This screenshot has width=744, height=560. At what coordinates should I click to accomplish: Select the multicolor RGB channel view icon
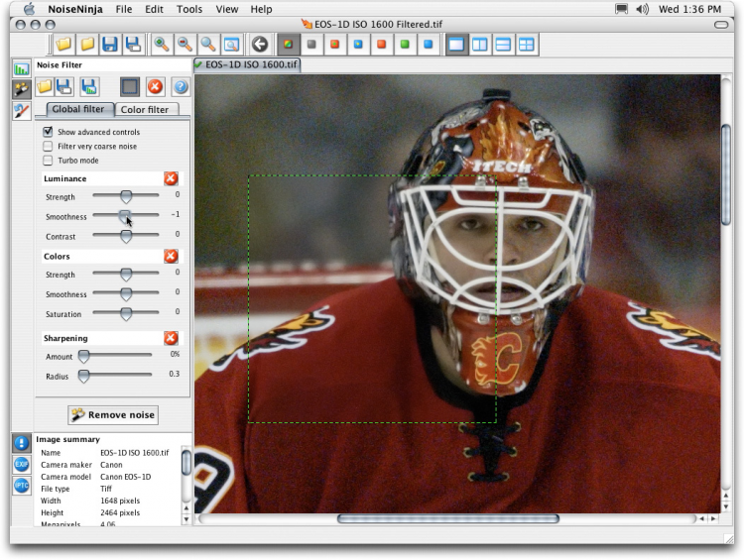point(288,45)
